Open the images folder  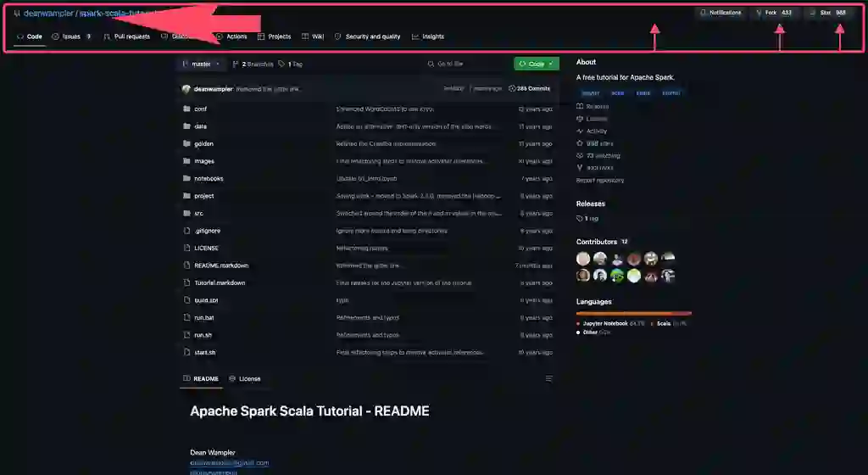(204, 161)
